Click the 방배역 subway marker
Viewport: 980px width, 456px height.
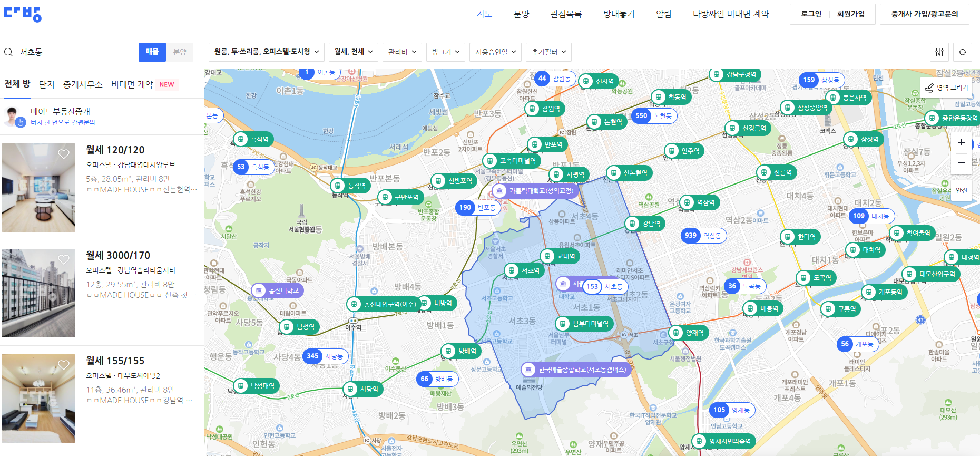coord(461,351)
